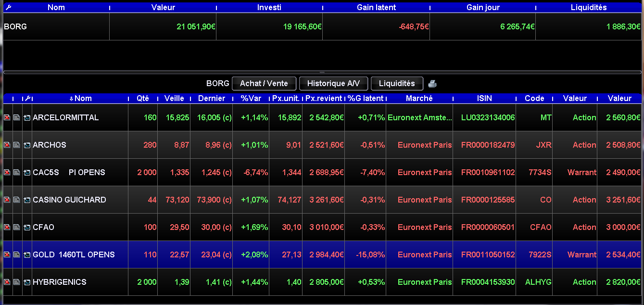Delete the HYBRIGENICS position
Image resolution: width=644 pixels, height=305 pixels.
pos(7,282)
